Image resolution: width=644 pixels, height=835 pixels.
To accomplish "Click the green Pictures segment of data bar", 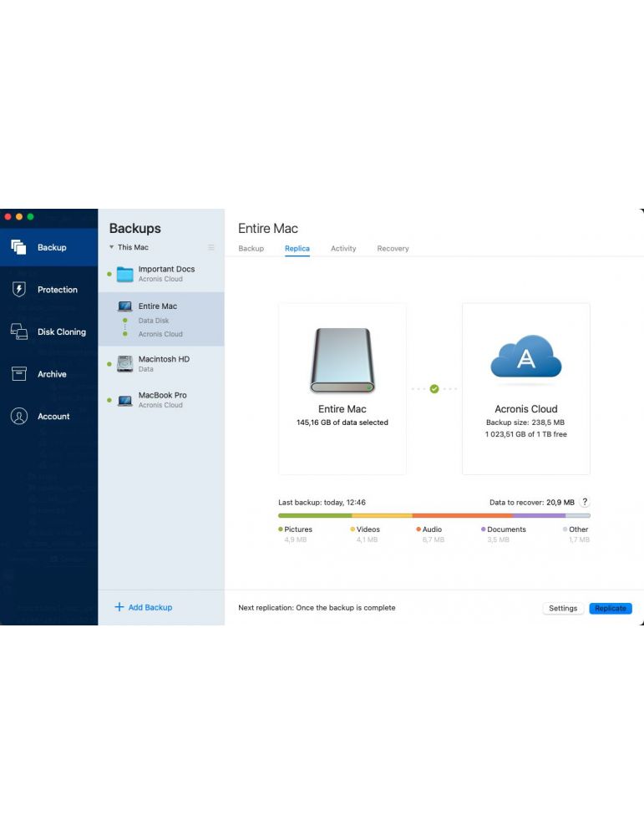I will (315, 515).
